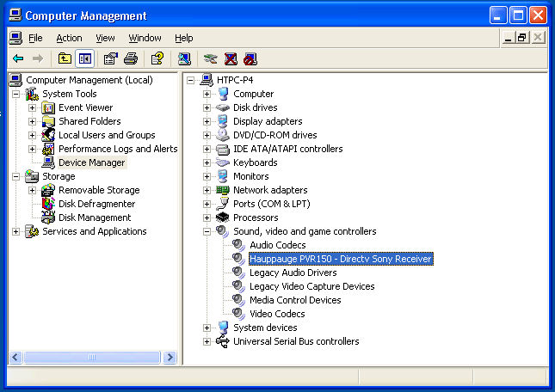Open the Action menu

pyautogui.click(x=69, y=38)
